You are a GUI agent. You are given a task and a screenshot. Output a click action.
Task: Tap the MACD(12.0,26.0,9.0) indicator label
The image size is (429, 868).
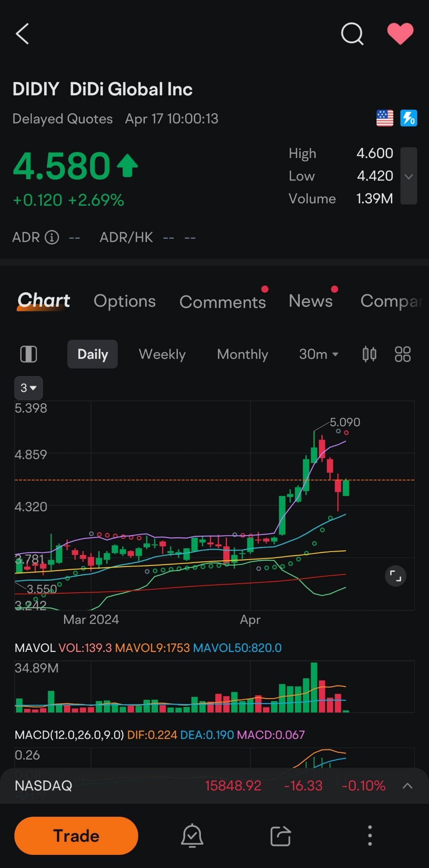pyautogui.click(x=69, y=735)
